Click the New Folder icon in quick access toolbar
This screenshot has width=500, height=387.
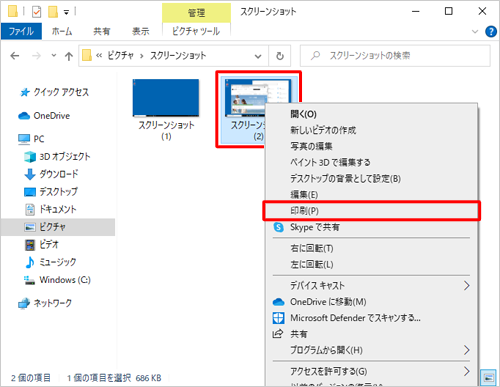(53, 12)
